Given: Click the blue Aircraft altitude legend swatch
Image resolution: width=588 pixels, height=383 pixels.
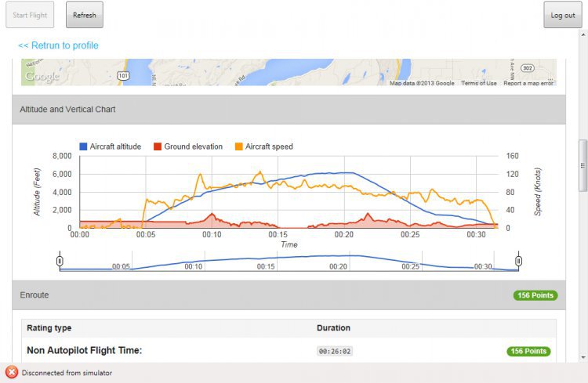Looking at the screenshot, I should 83,146.
